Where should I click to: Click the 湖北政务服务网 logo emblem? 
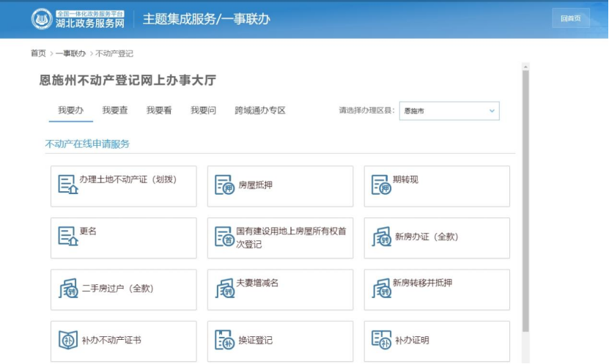click(42, 18)
